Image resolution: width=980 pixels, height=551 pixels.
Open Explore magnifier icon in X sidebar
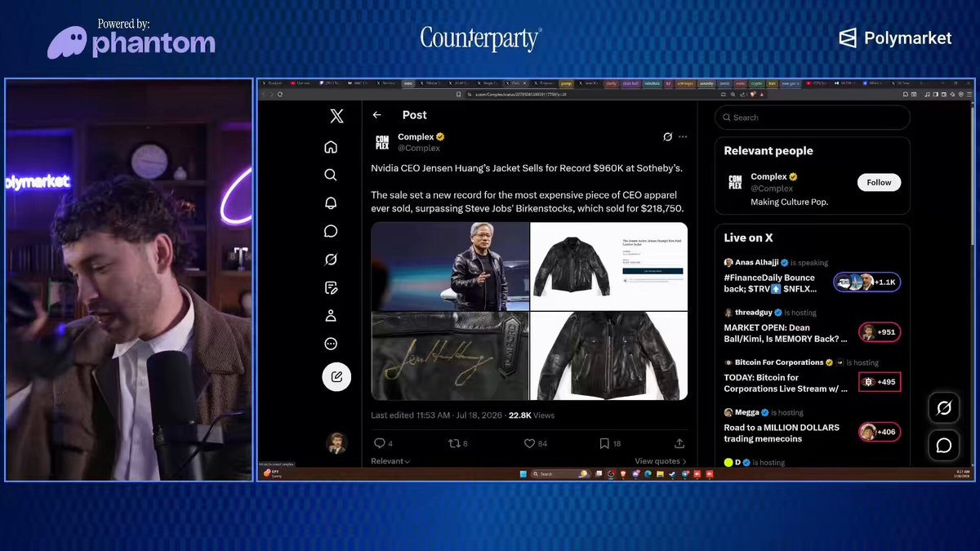tap(331, 175)
